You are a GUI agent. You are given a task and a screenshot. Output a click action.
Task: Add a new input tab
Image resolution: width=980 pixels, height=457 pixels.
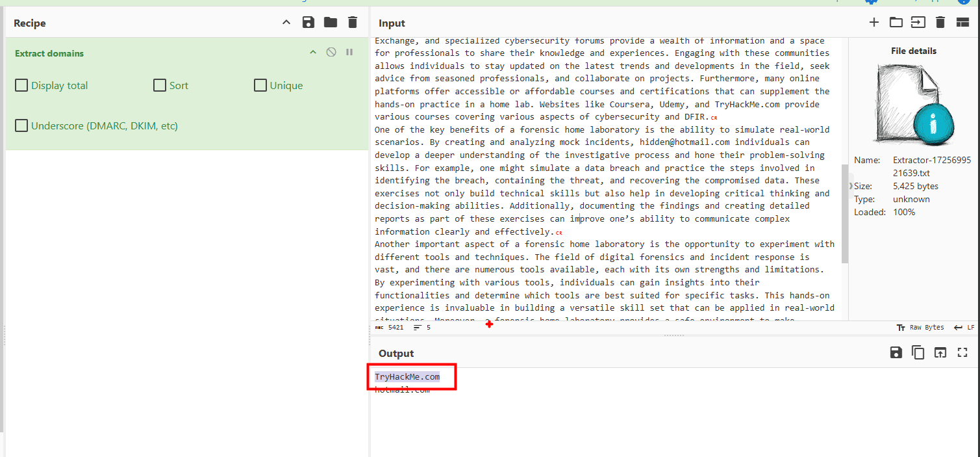874,23
